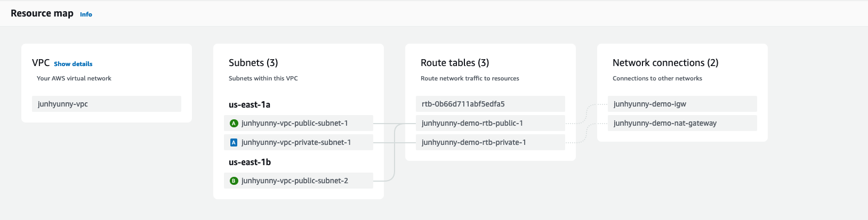868x220 pixels.
Task: Select route table rtb-0b66d711abf5edfa5
Action: pos(491,104)
